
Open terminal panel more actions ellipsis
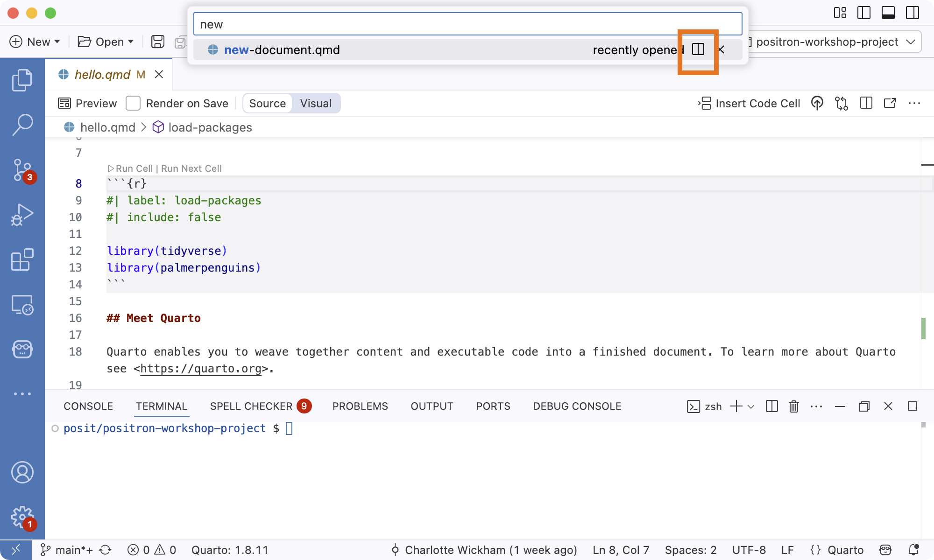(816, 406)
